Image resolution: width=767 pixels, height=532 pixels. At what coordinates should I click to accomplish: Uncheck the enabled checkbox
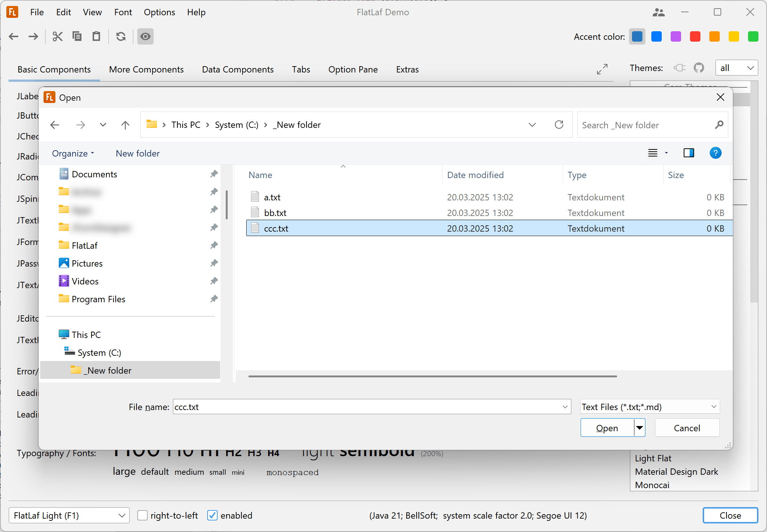click(x=212, y=515)
